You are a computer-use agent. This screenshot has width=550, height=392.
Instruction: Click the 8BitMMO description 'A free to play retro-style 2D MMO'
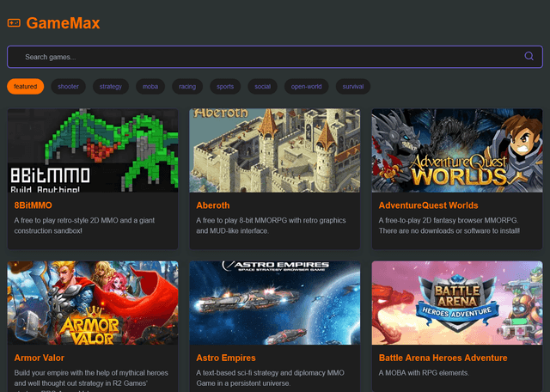tap(84, 225)
